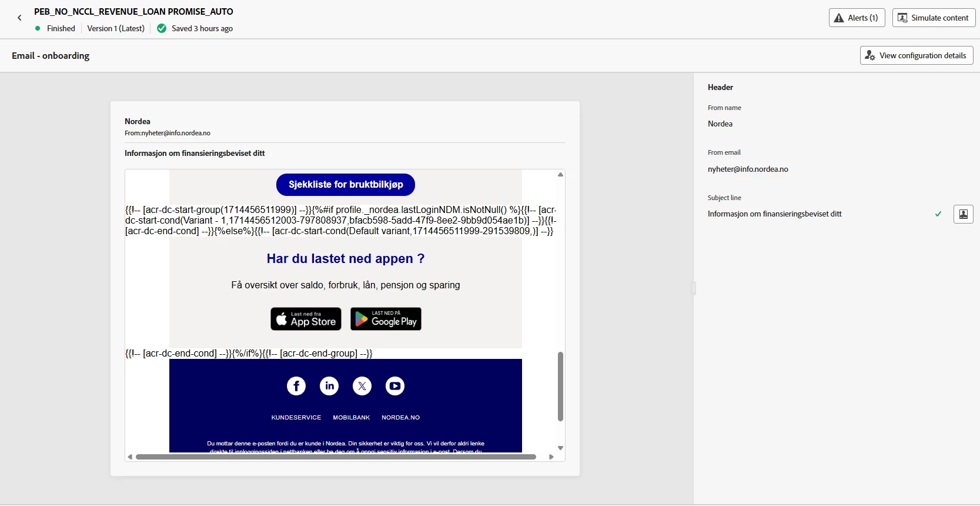Click the Header section title
This screenshot has width=980, height=506.
[720, 87]
